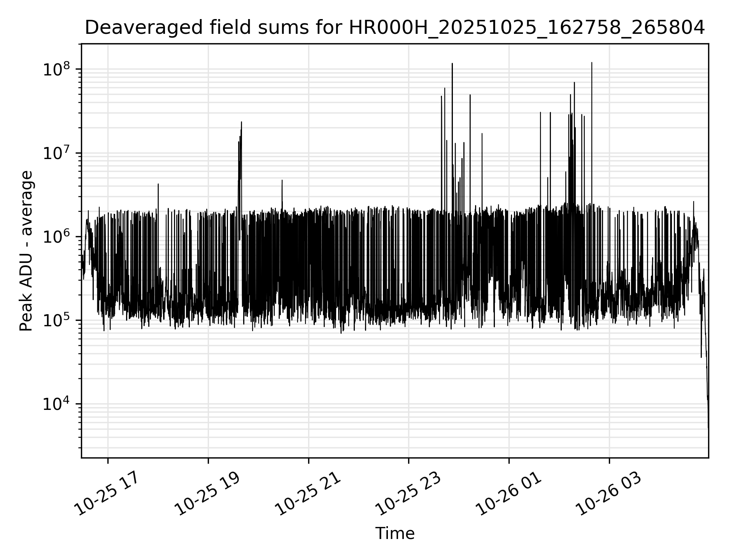Click the plot title text
This screenshot has width=747, height=560.
pyautogui.click(x=395, y=28)
